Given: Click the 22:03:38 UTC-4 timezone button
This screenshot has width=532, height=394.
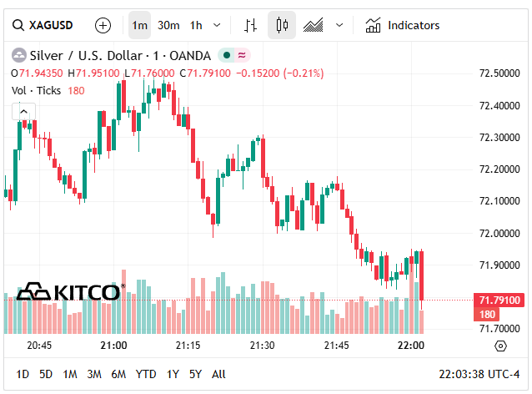Looking at the screenshot, I should click(x=479, y=374).
